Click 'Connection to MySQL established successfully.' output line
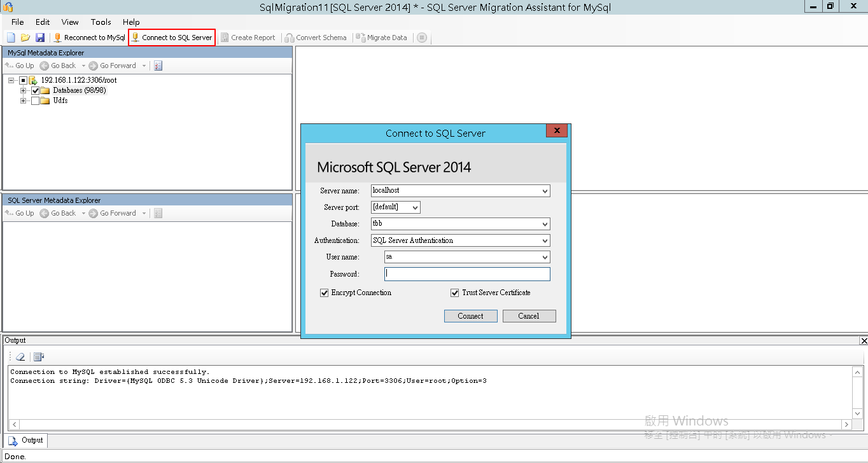Viewport: 868px width, 463px height. (109, 372)
